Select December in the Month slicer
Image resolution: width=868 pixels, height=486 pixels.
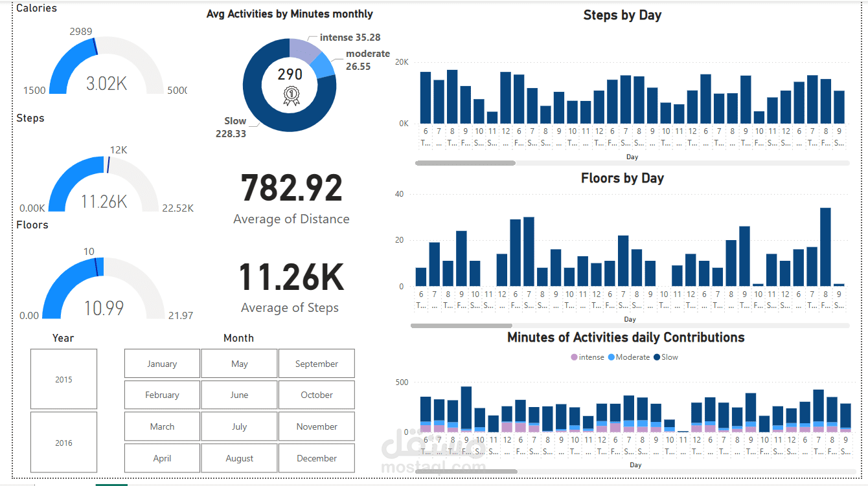click(x=316, y=458)
